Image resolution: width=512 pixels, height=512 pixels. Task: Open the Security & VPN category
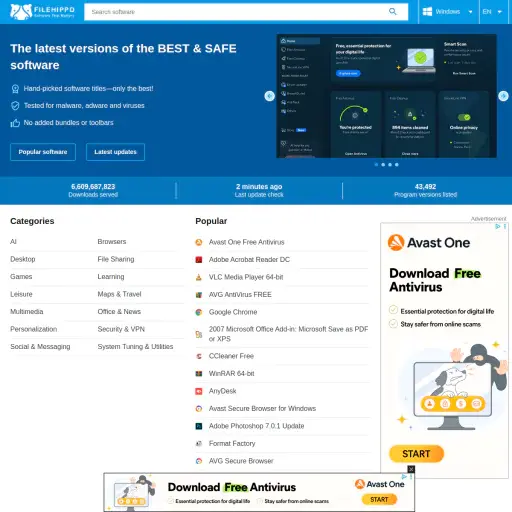121,329
